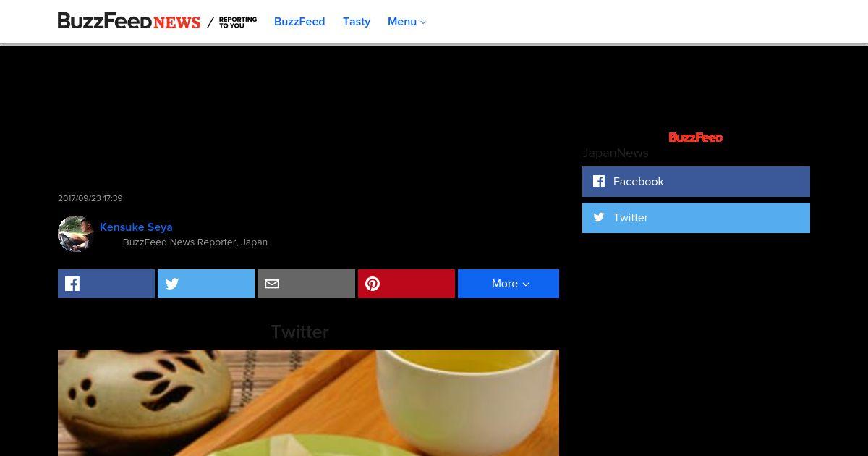Viewport: 868px width, 456px height.
Task: Expand the More share options
Action: click(509, 284)
